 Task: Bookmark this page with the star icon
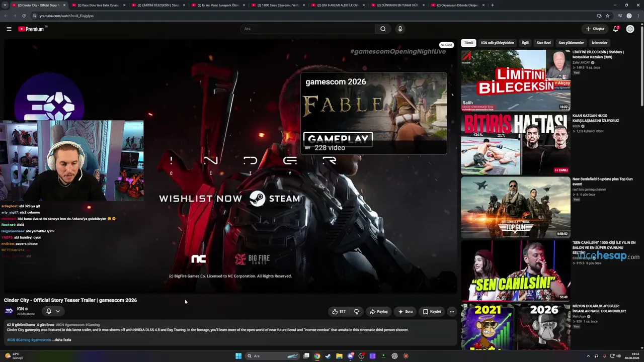[x=607, y=16]
